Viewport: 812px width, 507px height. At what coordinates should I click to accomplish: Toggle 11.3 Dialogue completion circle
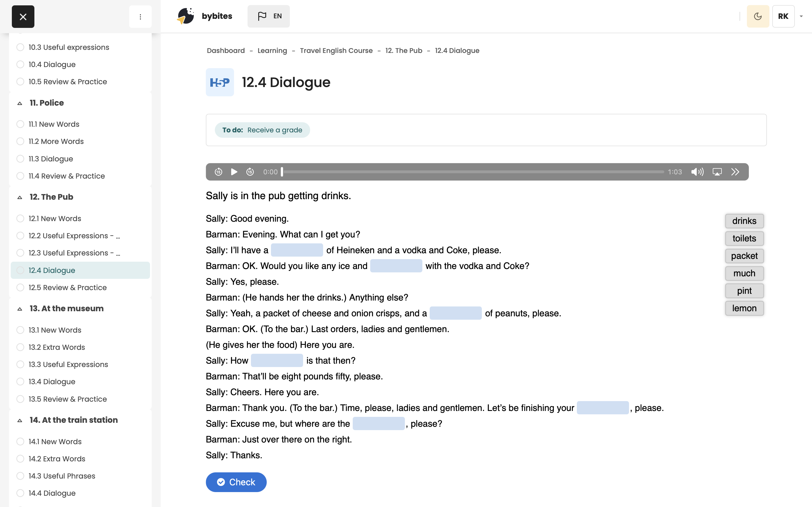click(21, 159)
